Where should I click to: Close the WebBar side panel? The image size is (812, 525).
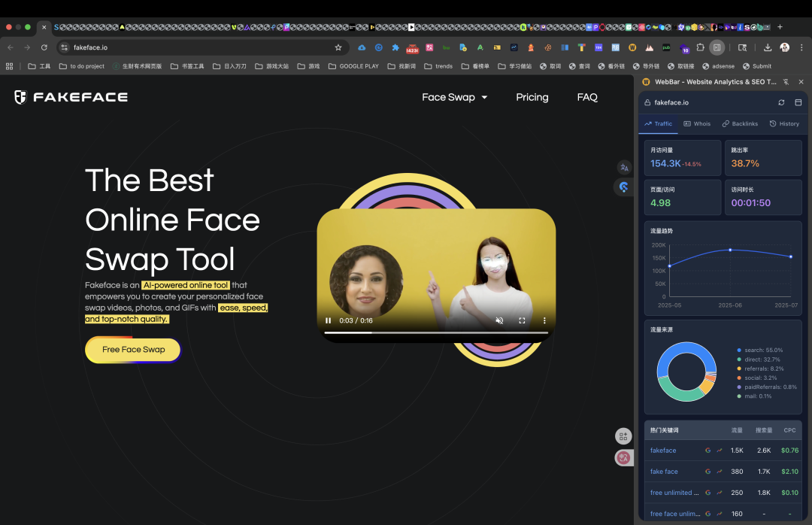[x=801, y=82]
